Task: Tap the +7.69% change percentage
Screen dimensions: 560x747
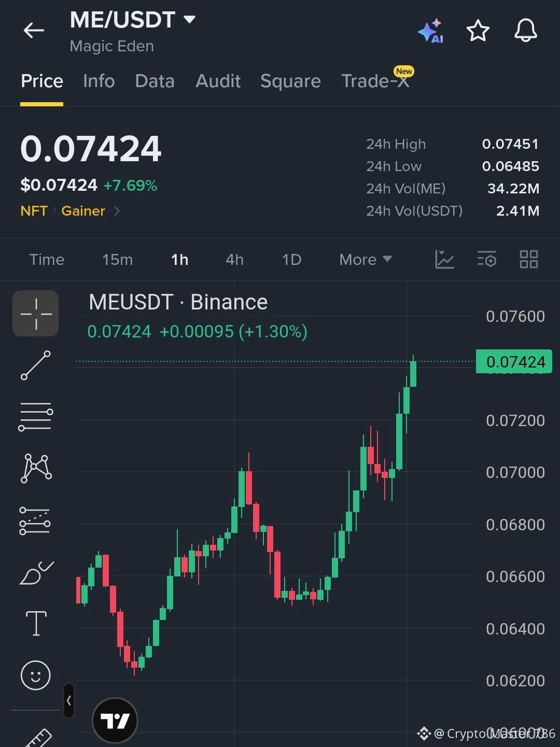Action: pos(130,186)
